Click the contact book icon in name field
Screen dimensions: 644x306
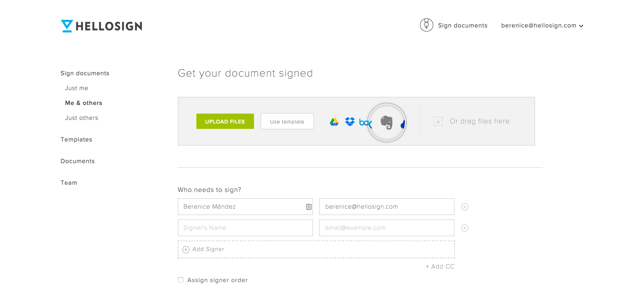(308, 207)
